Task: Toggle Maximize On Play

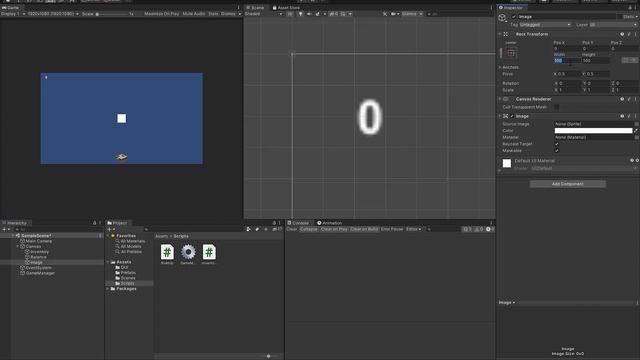Action: 162,14
